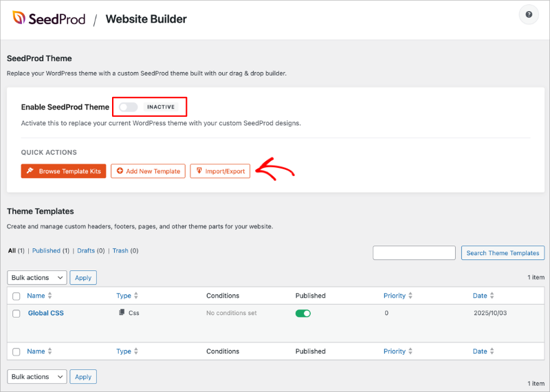The image size is (550, 392).
Task: Open the bottom Bulk actions dropdown
Action: click(37, 377)
